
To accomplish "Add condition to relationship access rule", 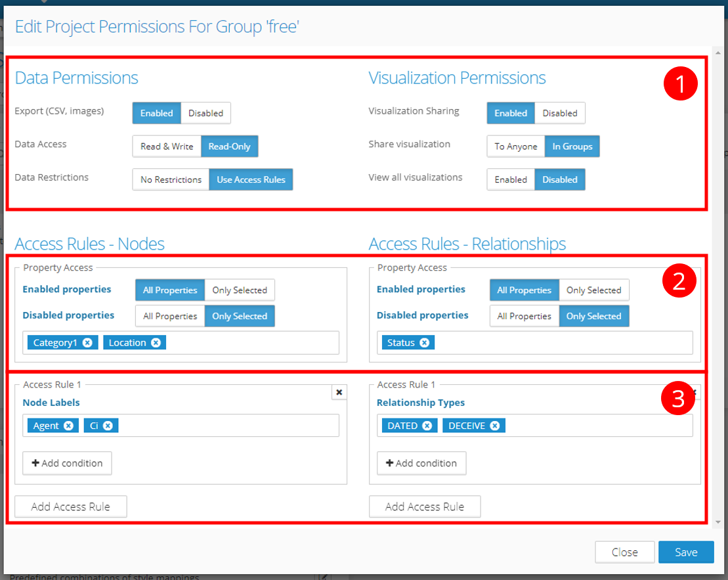I will pos(421,463).
